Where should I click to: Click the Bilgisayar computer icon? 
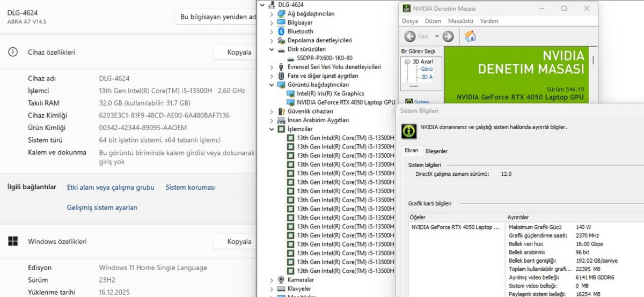point(281,23)
